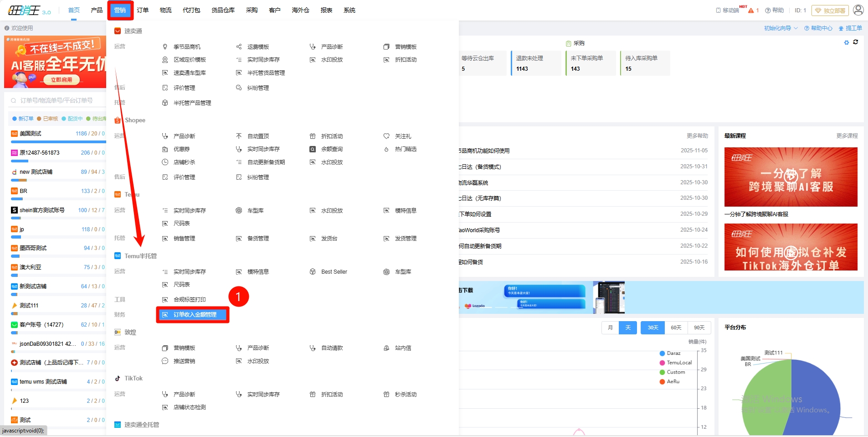The height and width of the screenshot is (437, 868).
Task: Click the search magnifier icon in order search
Action: (x=13, y=100)
